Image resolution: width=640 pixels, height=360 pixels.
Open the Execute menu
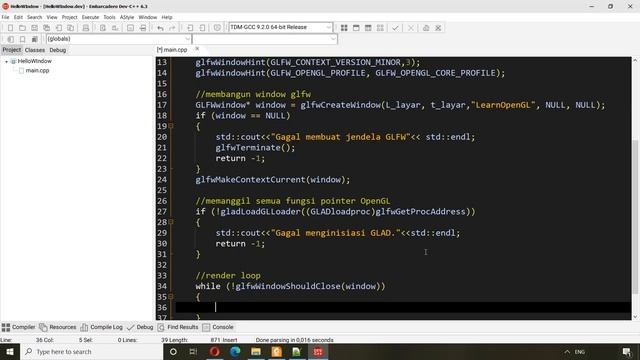pyautogui.click(x=90, y=17)
